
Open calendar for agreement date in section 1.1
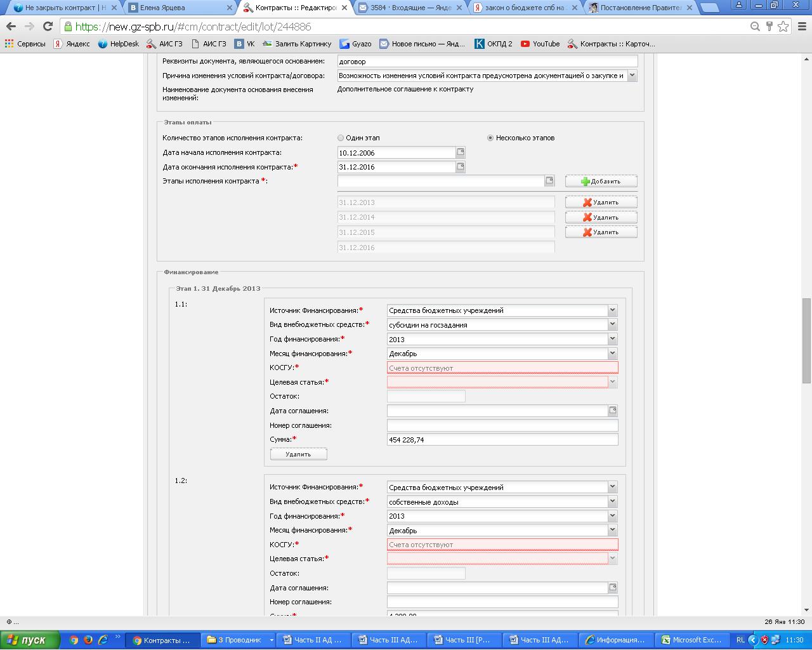pyautogui.click(x=613, y=411)
